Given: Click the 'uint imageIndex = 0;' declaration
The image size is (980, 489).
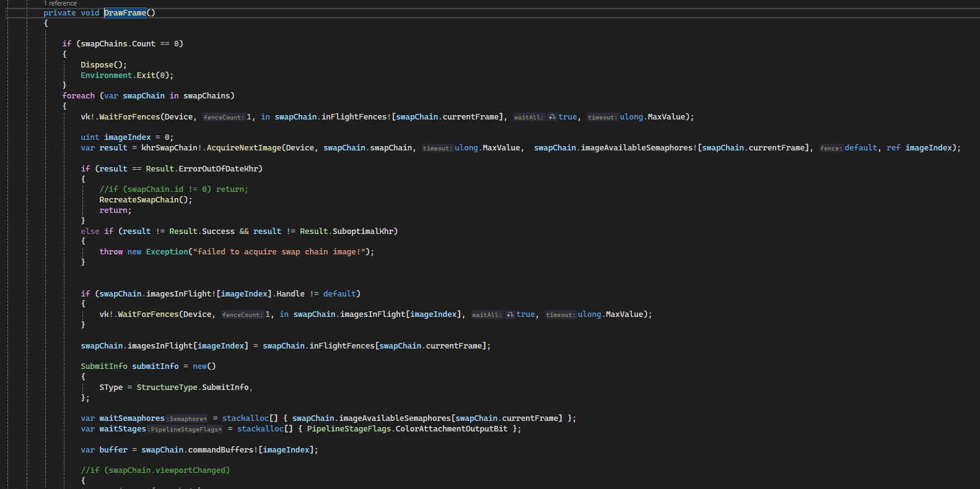Looking at the screenshot, I should (127, 137).
